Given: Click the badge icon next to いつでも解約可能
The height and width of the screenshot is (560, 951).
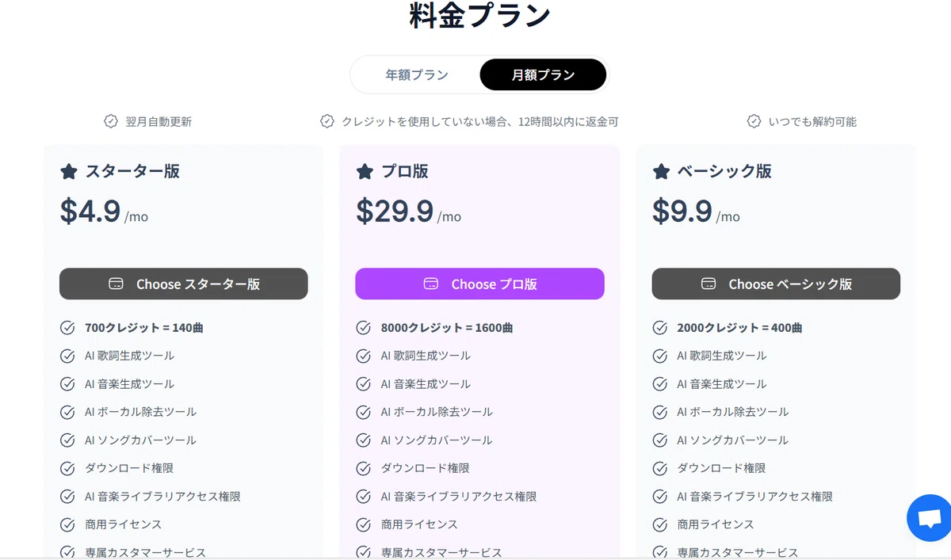Looking at the screenshot, I should [754, 121].
